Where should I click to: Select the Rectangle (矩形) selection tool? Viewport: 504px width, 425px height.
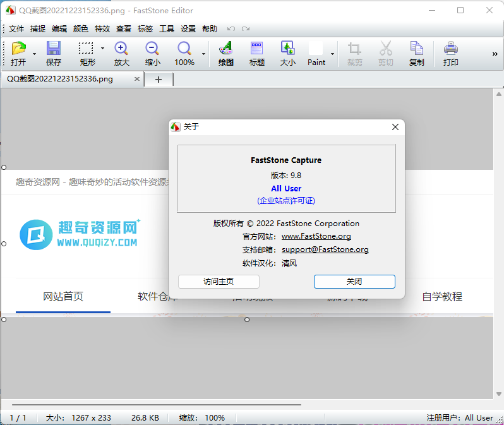point(87,49)
